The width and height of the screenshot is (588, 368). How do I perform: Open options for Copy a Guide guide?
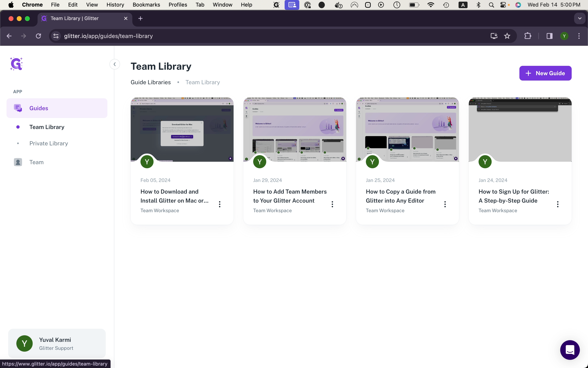[x=445, y=204]
